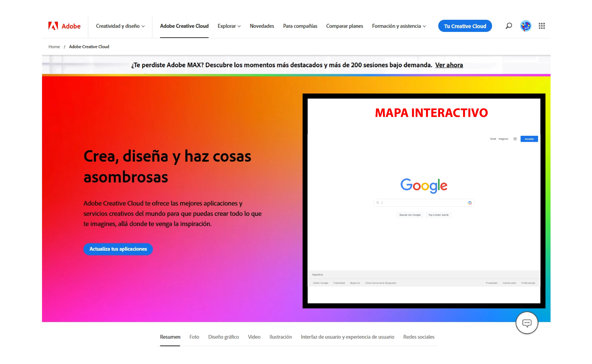Viewport: 592px width, 364px height.
Task: Click the Tu Creative Cloud button
Action: (x=465, y=26)
